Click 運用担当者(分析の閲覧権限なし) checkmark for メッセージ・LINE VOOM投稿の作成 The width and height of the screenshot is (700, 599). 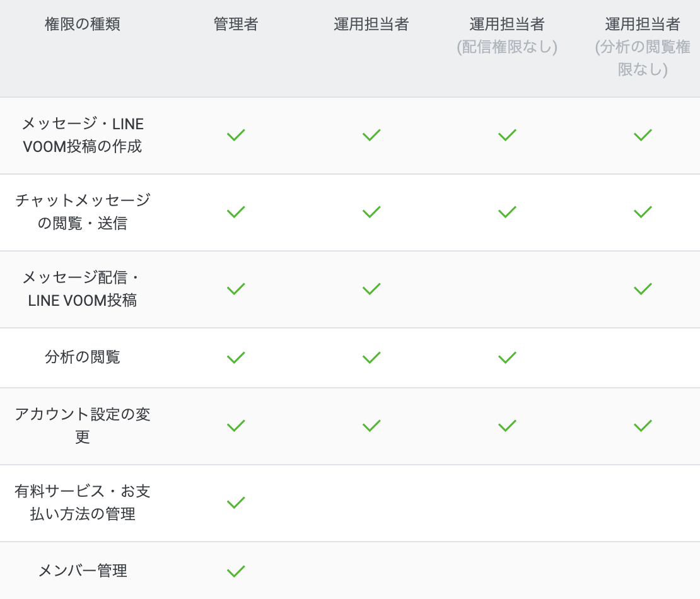coord(643,135)
